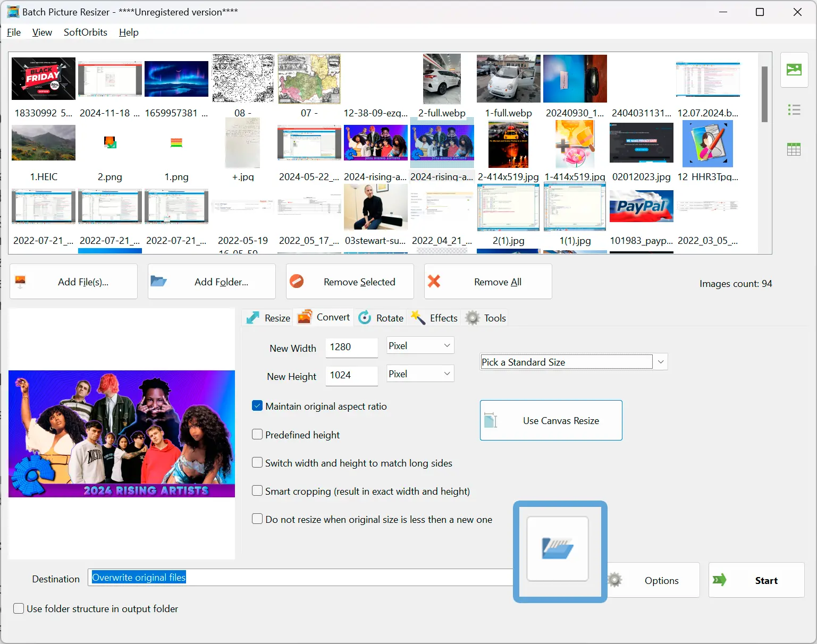The image size is (817, 644).
Task: Click Use Canvas Resize button
Action: (x=551, y=420)
